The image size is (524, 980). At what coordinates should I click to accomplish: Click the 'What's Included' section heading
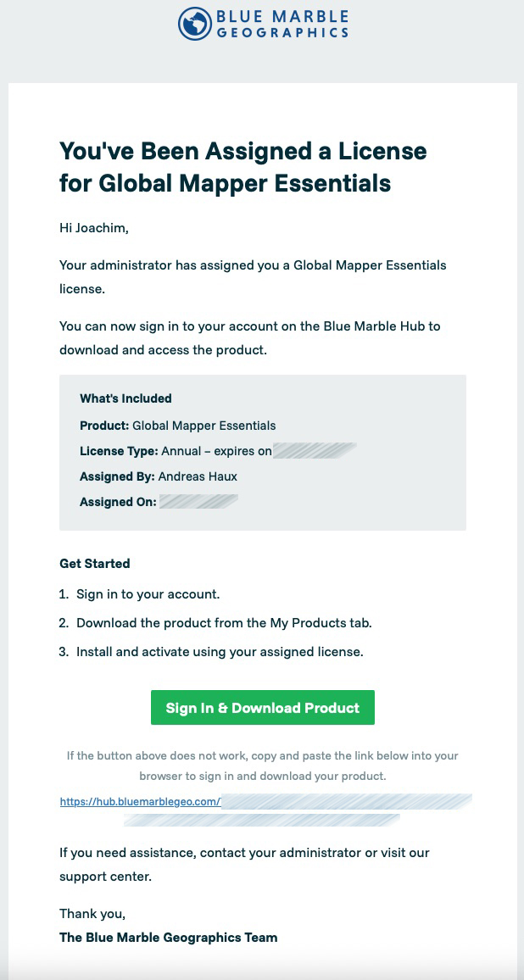tap(125, 398)
